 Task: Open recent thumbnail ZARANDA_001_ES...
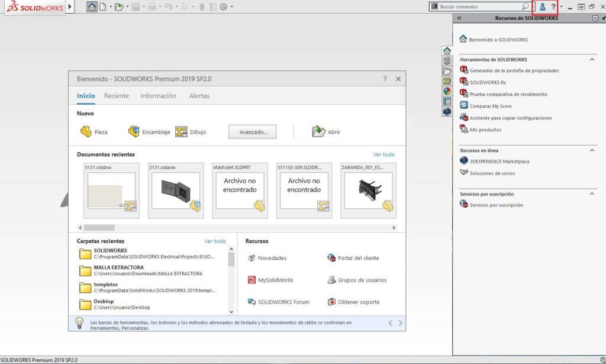click(368, 191)
